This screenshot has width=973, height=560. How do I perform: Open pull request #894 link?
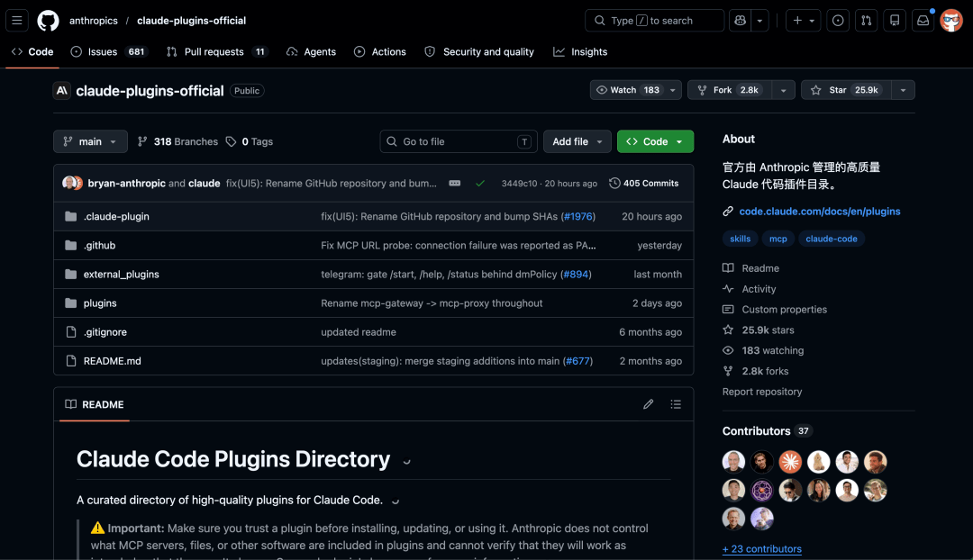[576, 274]
